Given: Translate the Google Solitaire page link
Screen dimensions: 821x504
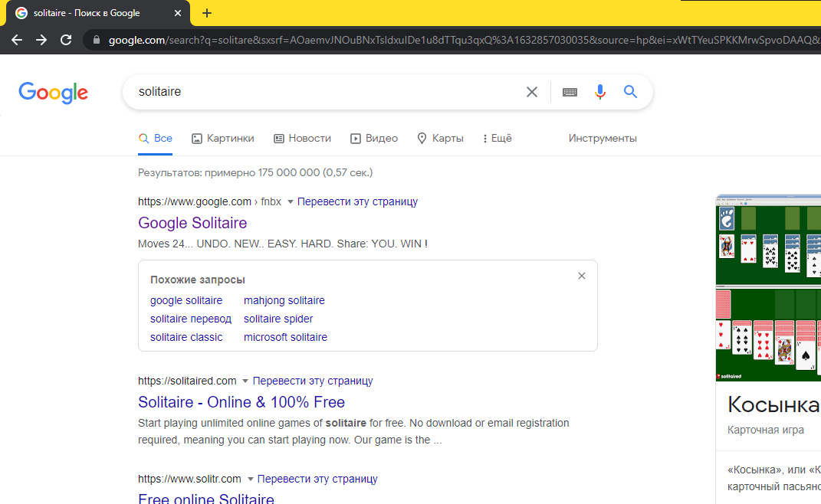Looking at the screenshot, I should coord(358,201).
